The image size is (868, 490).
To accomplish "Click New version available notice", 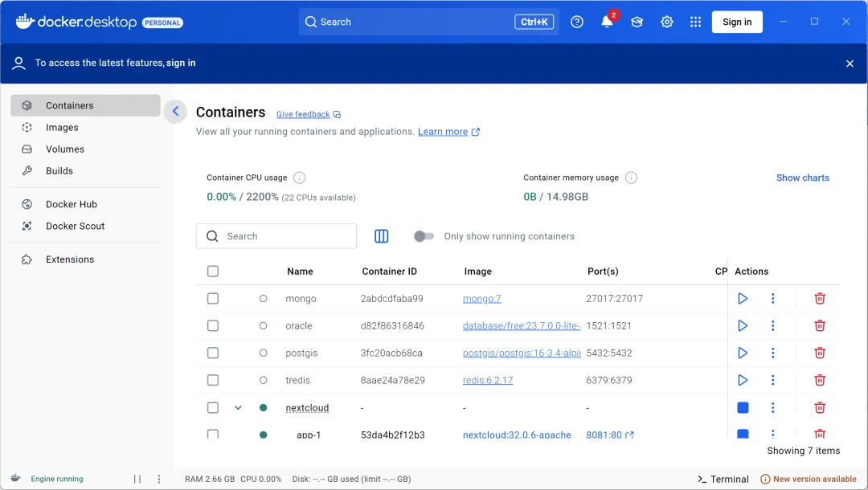I will 809,479.
